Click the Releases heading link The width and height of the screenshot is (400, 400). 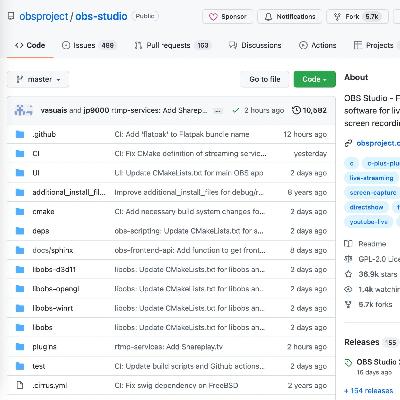362,342
